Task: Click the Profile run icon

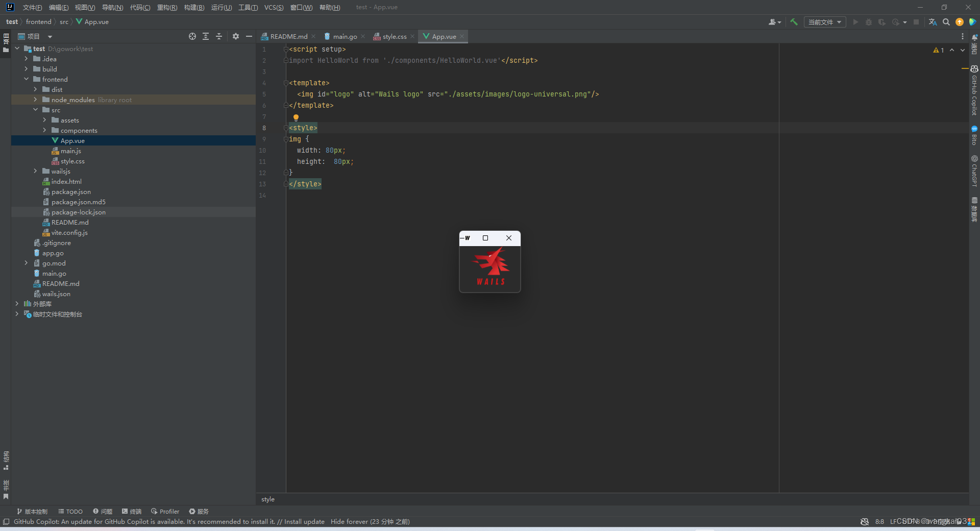Action: pos(895,22)
